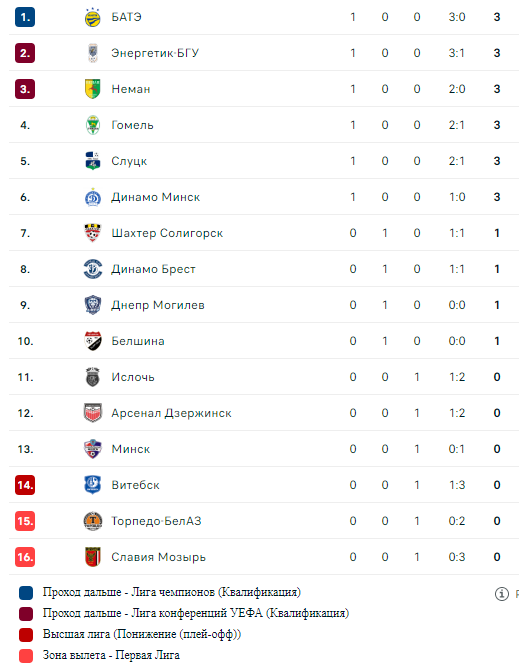Open the Арсенал Дзержинск team page
The image size is (519, 670).
point(171,413)
